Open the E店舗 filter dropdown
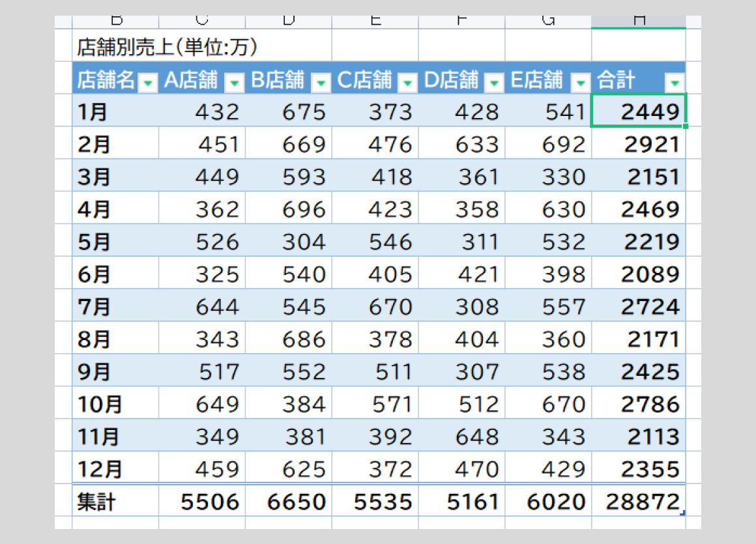 coord(581,83)
